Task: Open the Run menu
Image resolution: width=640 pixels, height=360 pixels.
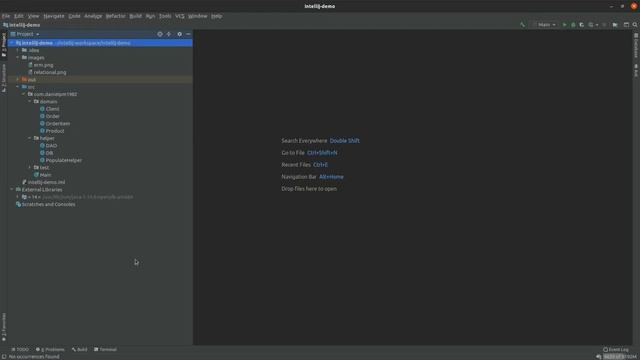Action: click(x=150, y=16)
